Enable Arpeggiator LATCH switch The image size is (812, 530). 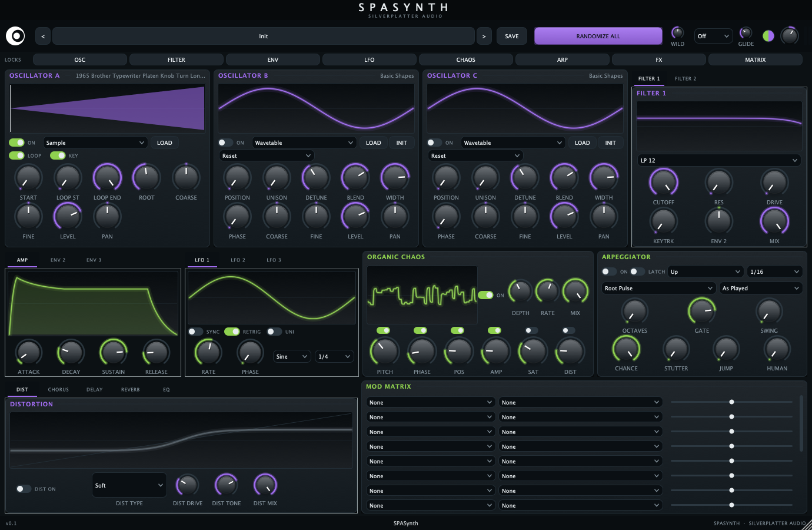[637, 271]
